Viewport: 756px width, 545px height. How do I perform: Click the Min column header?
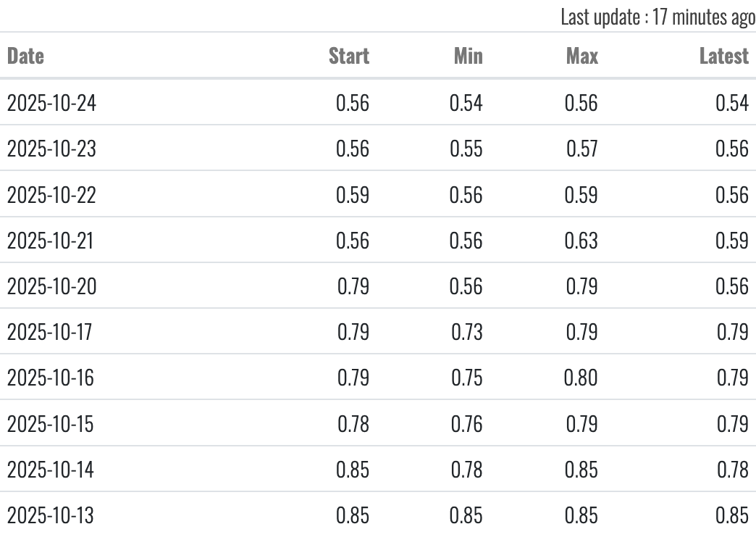(x=468, y=56)
